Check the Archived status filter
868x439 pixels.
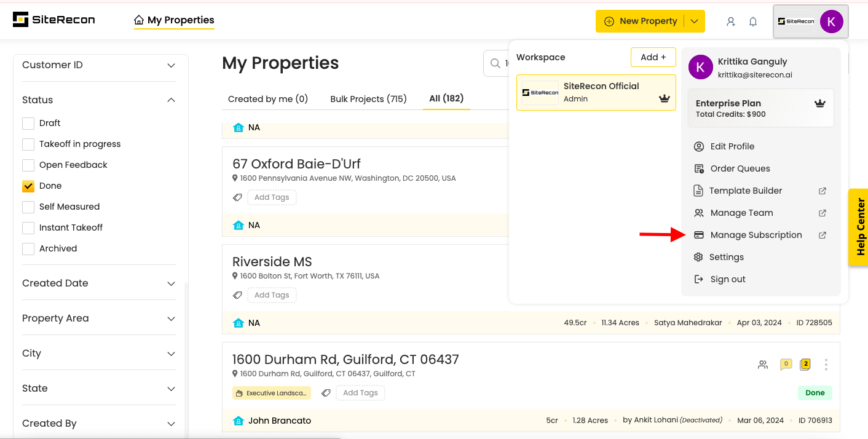(x=28, y=249)
